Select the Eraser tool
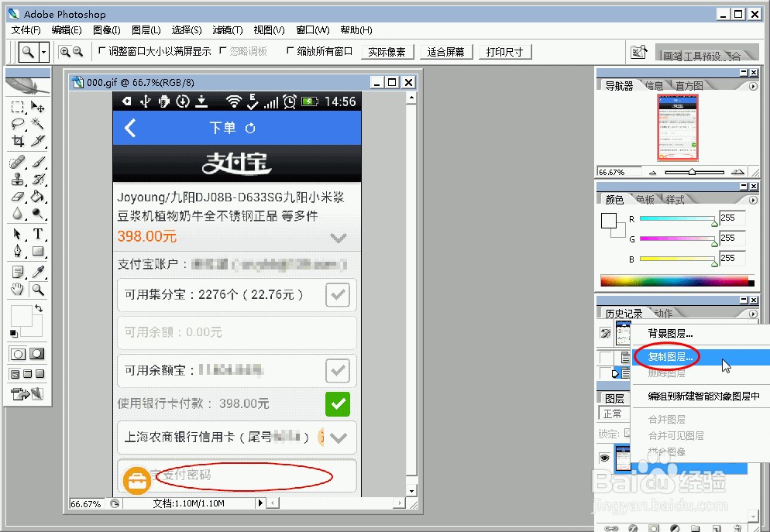Screen dimensions: 770x532 18,197
